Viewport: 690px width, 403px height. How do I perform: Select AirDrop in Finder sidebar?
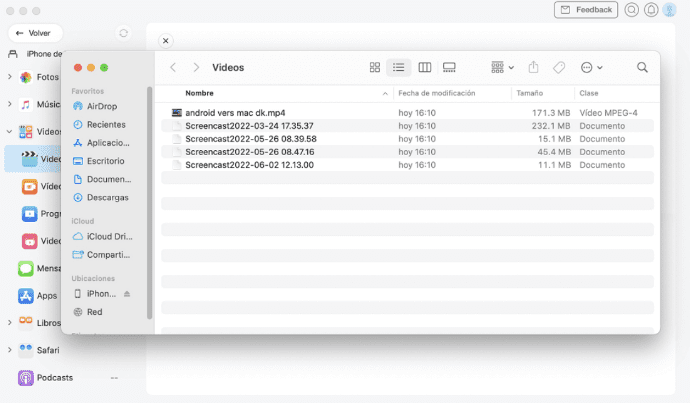101,106
